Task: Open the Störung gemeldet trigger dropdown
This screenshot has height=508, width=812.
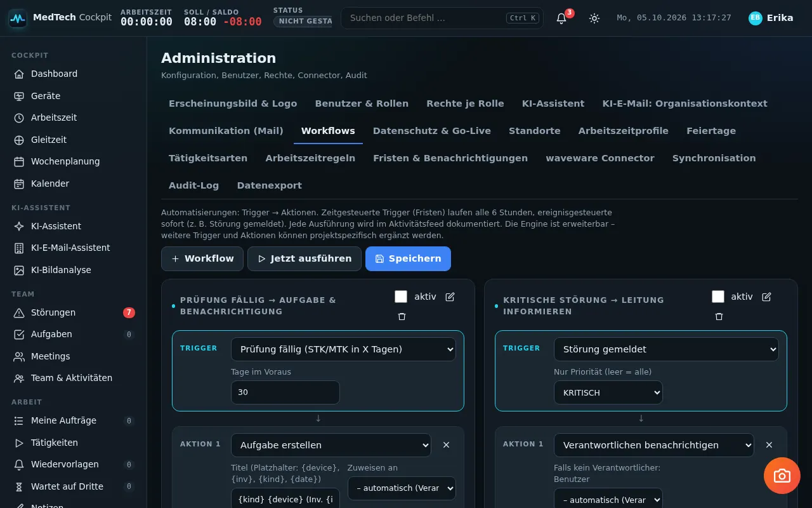Action: point(666,349)
